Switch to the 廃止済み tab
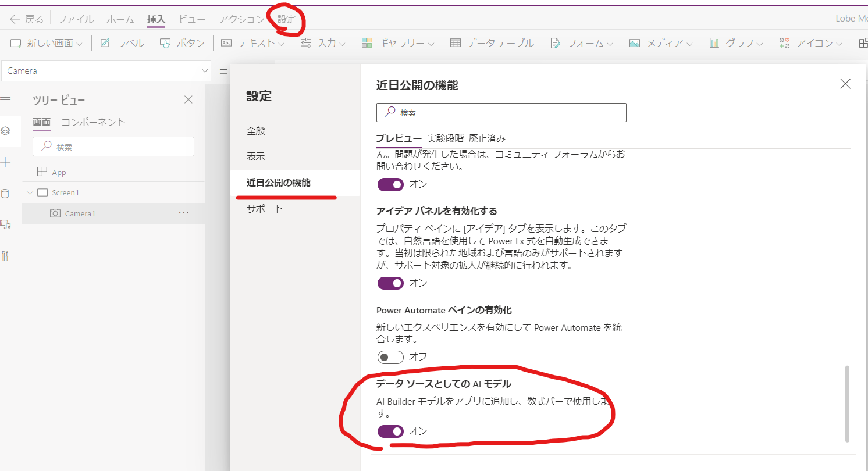 (x=487, y=138)
